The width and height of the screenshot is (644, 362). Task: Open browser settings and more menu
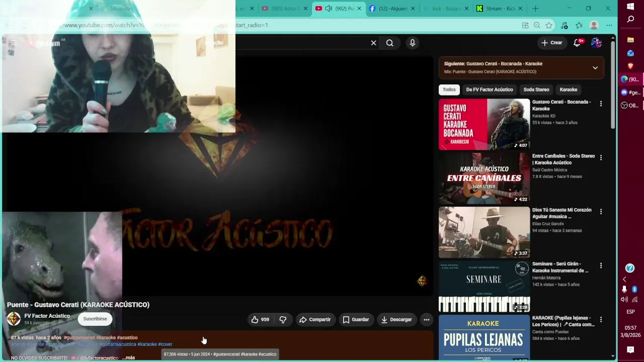pos(609,25)
